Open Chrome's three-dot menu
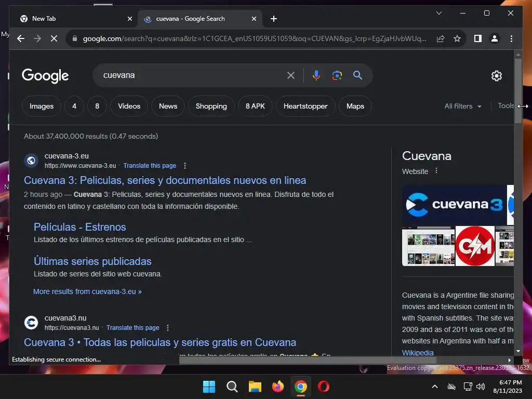Image resolution: width=532 pixels, height=399 pixels. point(511,38)
